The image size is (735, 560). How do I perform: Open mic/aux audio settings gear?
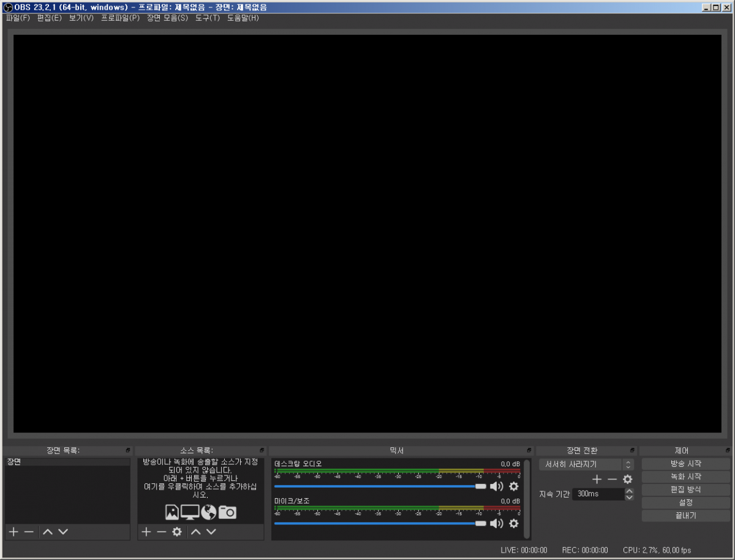(x=514, y=523)
